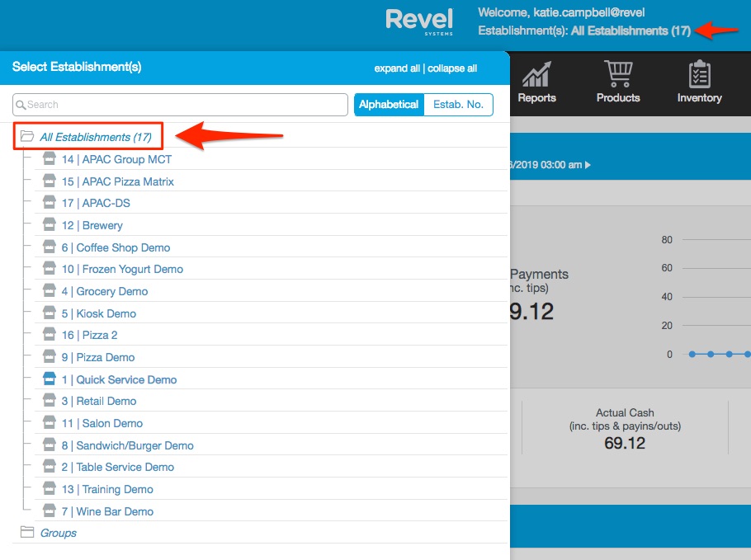Pick 7 | Wine Bar Demo establishment

point(107,511)
